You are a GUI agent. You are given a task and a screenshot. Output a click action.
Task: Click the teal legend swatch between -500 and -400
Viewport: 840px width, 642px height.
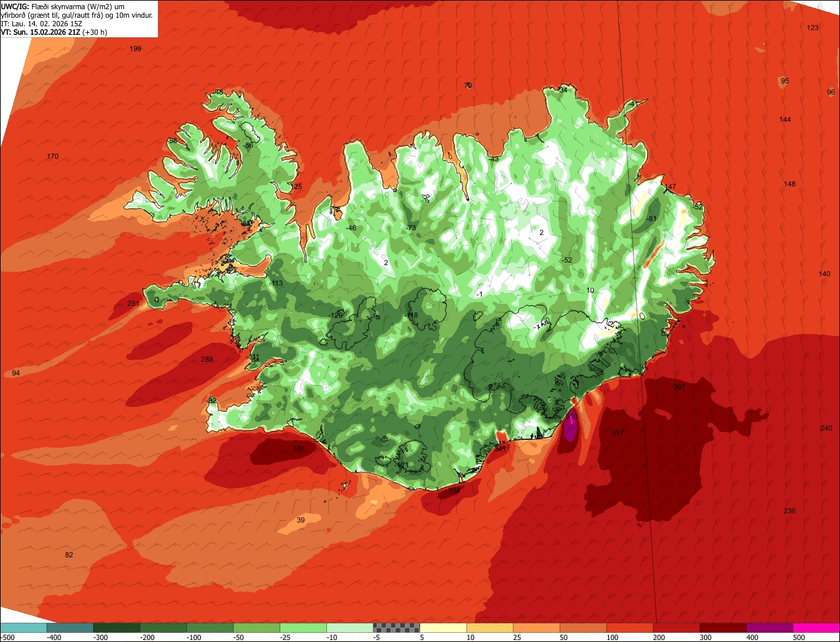point(23,627)
